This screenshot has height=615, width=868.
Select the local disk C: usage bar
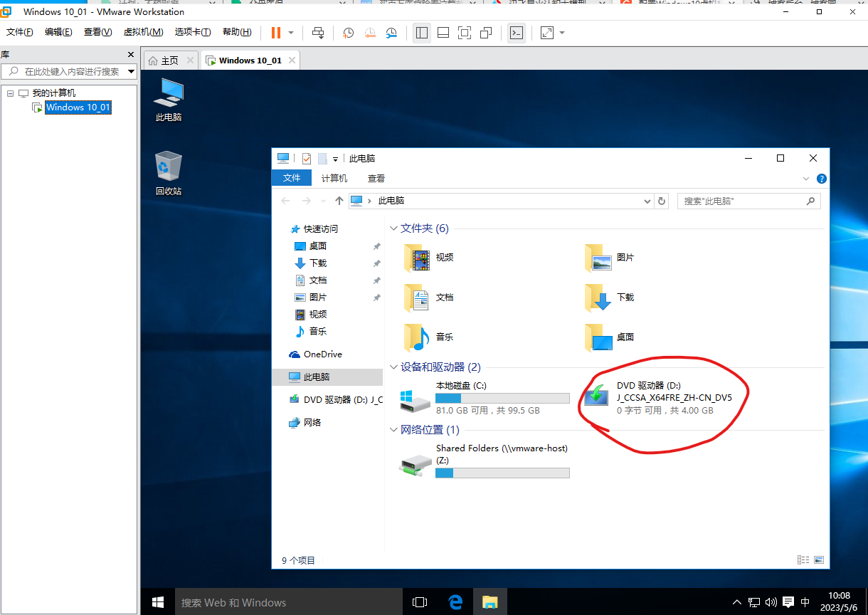click(x=502, y=399)
